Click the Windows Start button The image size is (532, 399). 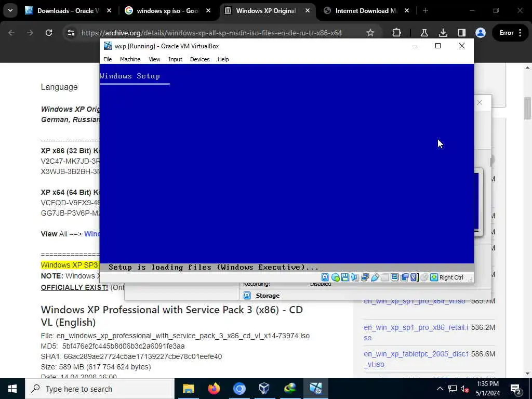(12, 389)
